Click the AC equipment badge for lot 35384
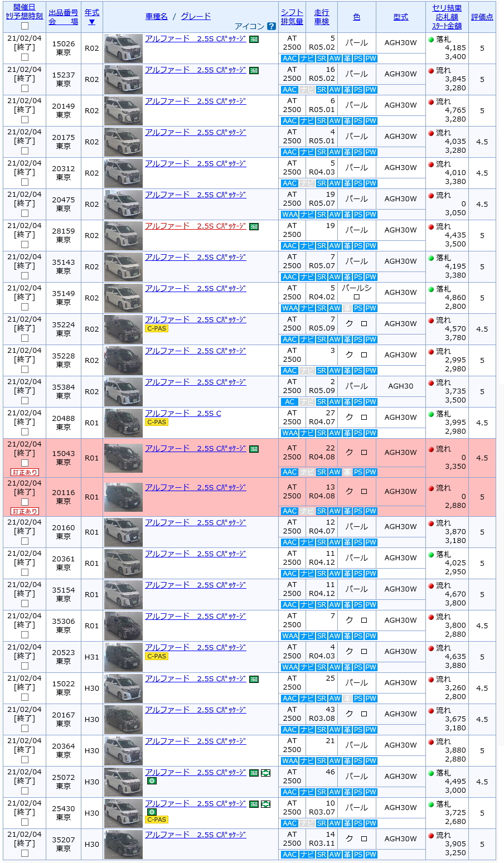The width and height of the screenshot is (504, 863). point(290,402)
